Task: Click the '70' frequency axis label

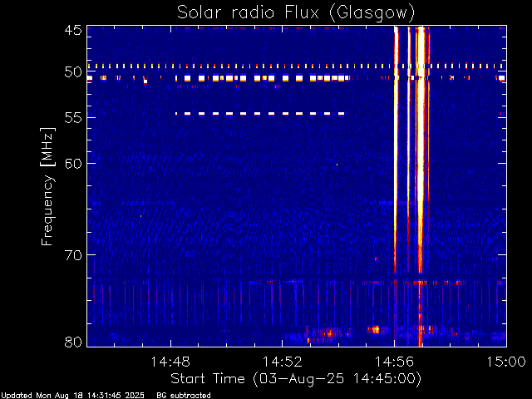Action: (73, 255)
